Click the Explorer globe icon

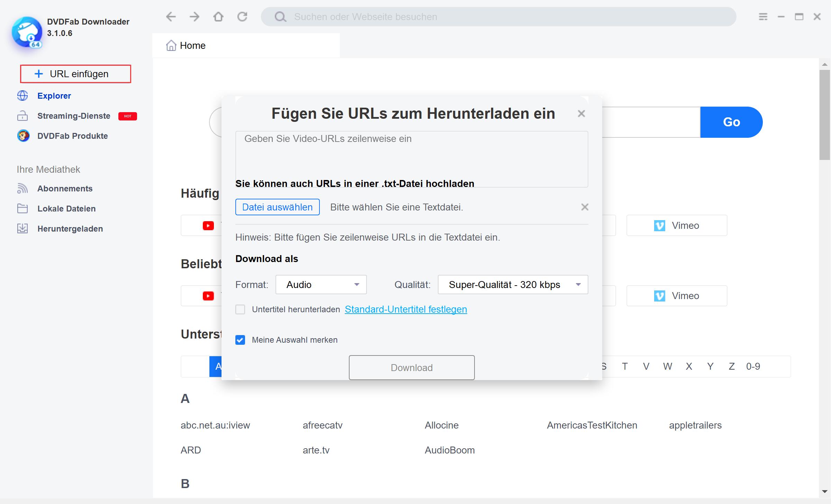[x=22, y=96]
